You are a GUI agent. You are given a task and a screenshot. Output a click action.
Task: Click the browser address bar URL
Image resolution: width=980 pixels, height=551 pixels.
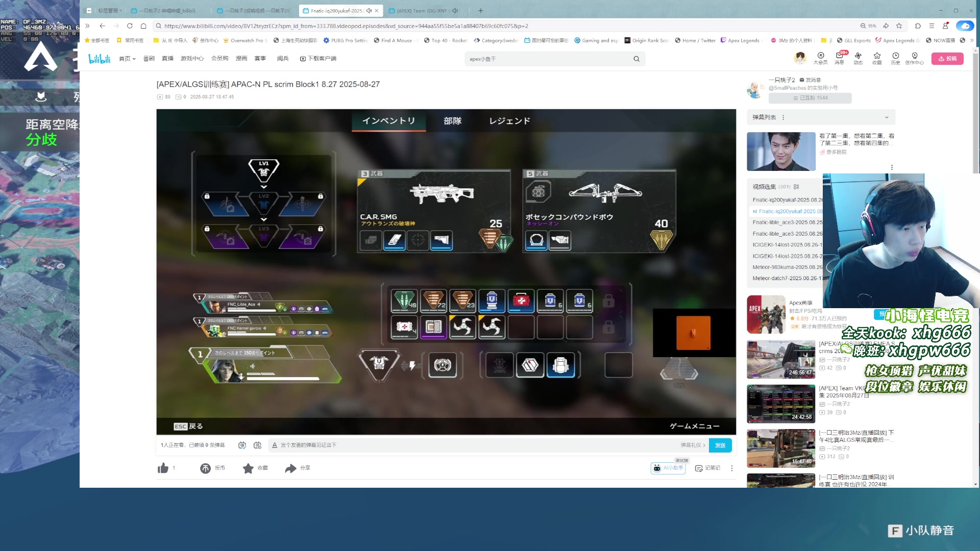(346, 26)
